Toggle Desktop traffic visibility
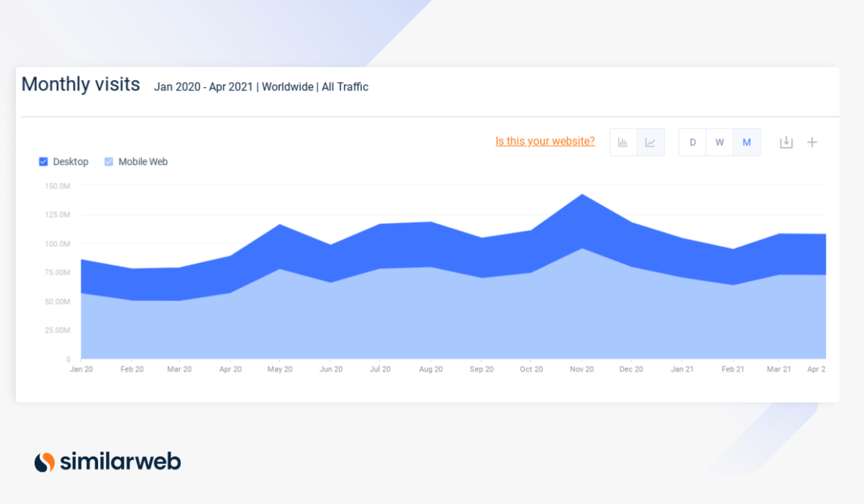Screen dimensions: 864x504 (x=43, y=161)
